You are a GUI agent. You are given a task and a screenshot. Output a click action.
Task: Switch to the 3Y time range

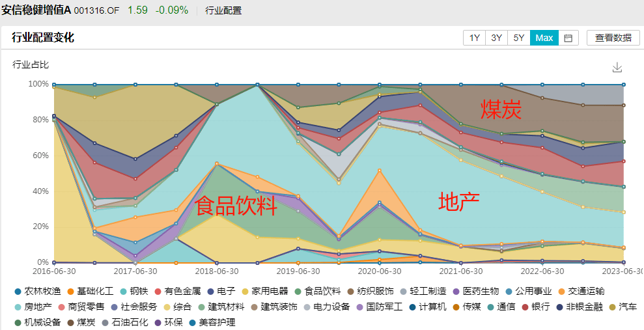(496, 38)
